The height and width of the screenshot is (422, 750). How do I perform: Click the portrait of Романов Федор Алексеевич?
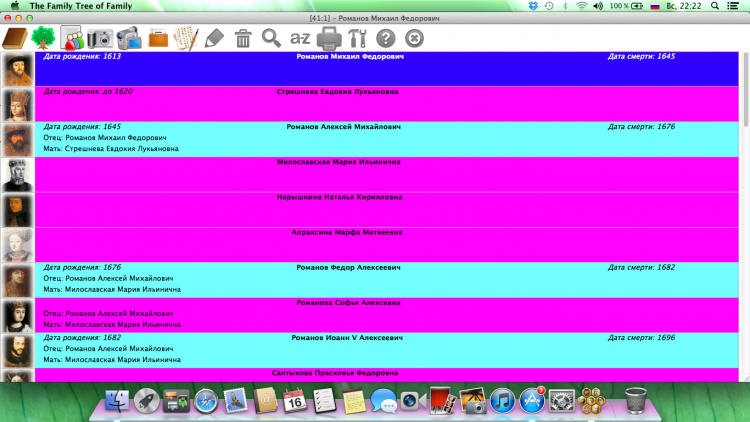tap(18, 280)
